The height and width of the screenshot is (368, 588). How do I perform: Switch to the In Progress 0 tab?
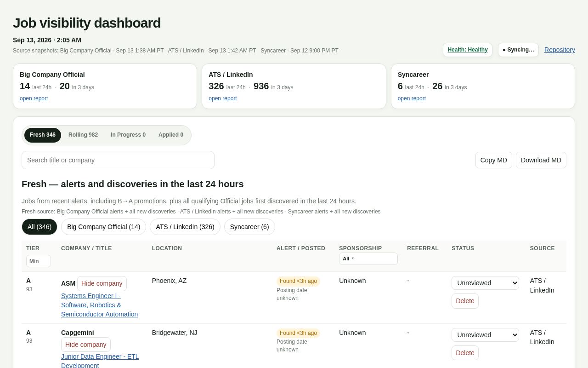[128, 135]
